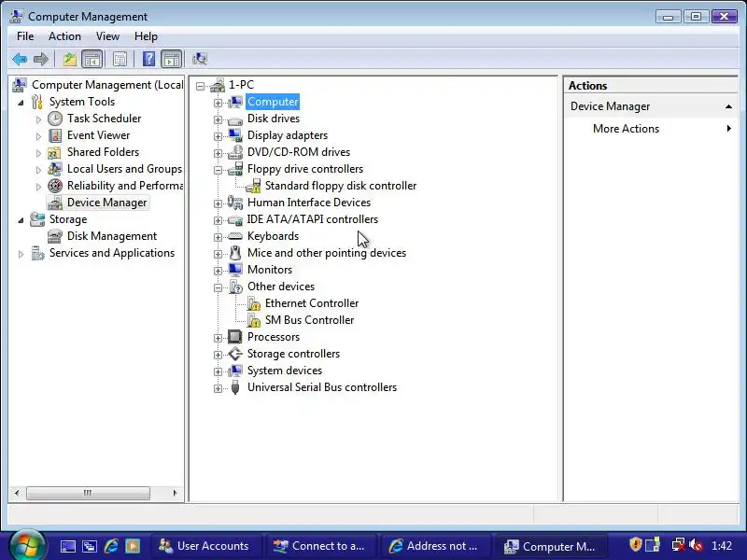Switch to User Accounts taskbar window
The height and width of the screenshot is (560, 747).
[205, 546]
